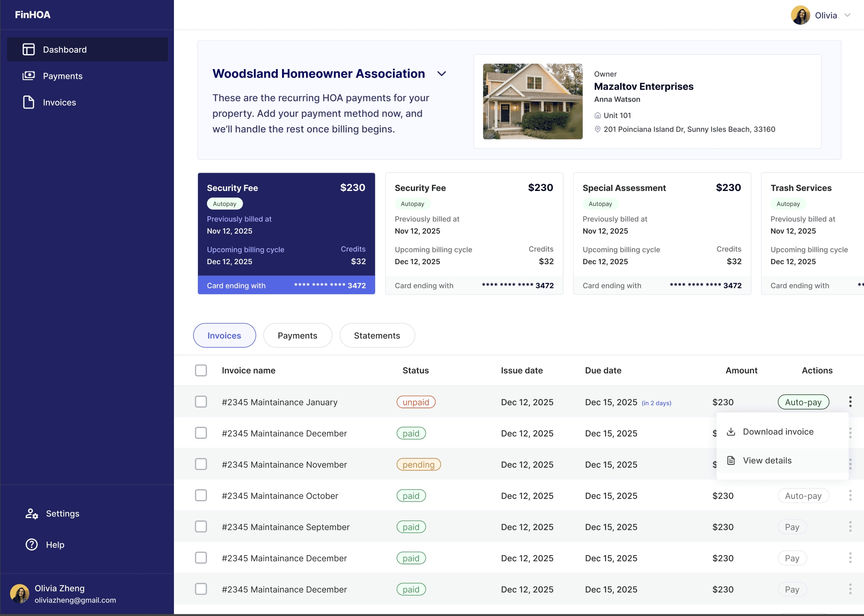The width and height of the screenshot is (864, 616).
Task: Click the document icon beside View details
Action: [x=731, y=460]
